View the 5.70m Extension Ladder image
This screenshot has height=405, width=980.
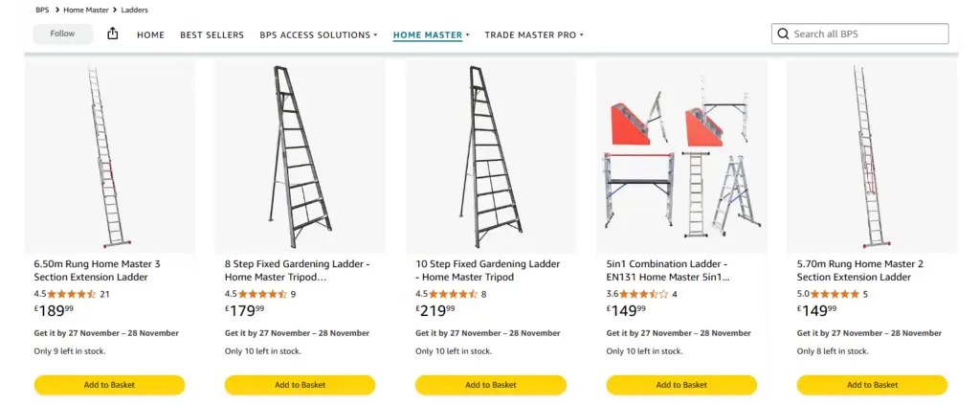[871, 153]
